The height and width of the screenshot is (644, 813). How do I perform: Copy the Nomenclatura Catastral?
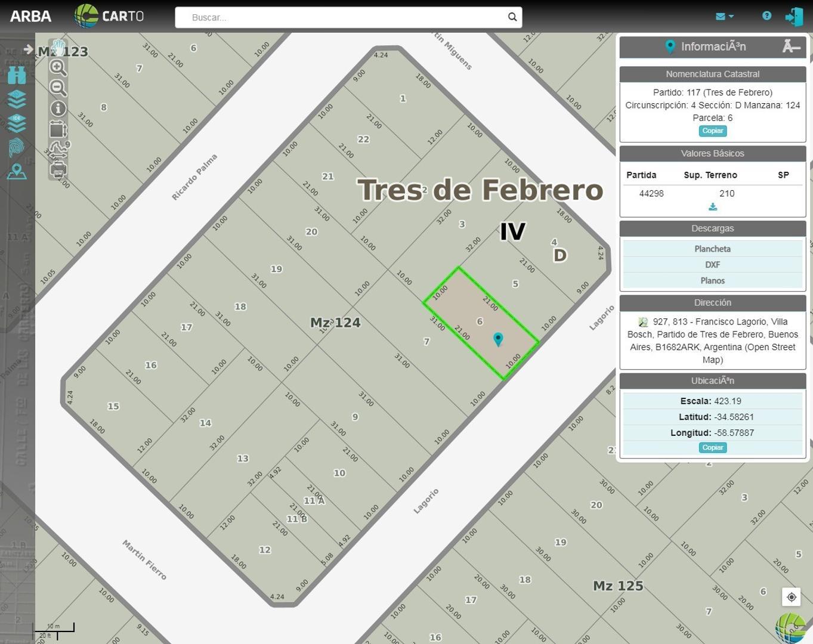(x=712, y=131)
